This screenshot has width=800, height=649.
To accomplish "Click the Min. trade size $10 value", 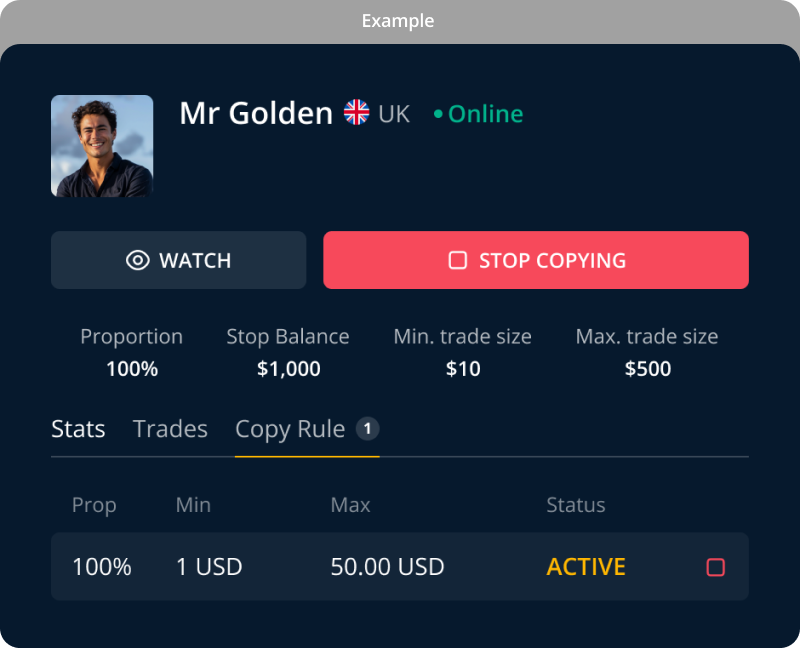I will click(x=463, y=369).
